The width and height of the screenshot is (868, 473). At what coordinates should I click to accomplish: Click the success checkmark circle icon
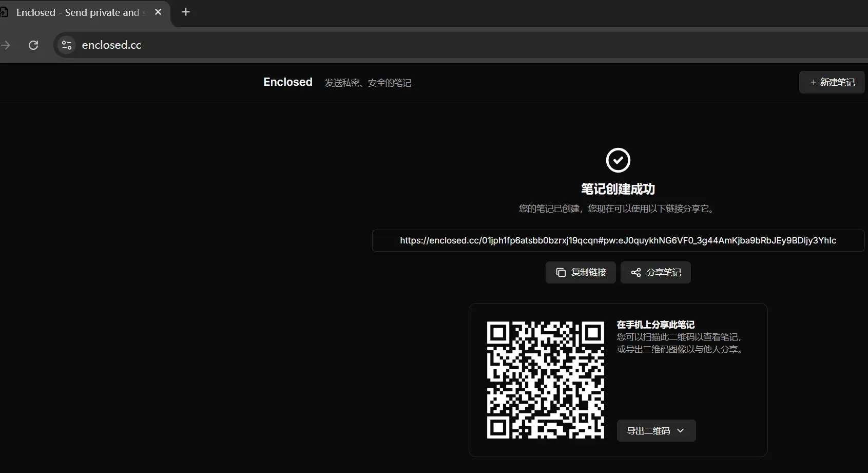618,160
